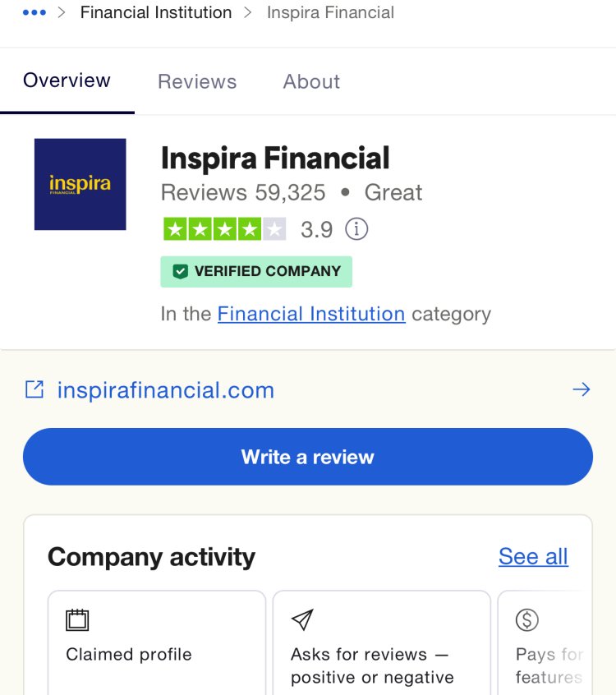Switch to the Reviews tab
This screenshot has height=695, width=616.
click(197, 81)
